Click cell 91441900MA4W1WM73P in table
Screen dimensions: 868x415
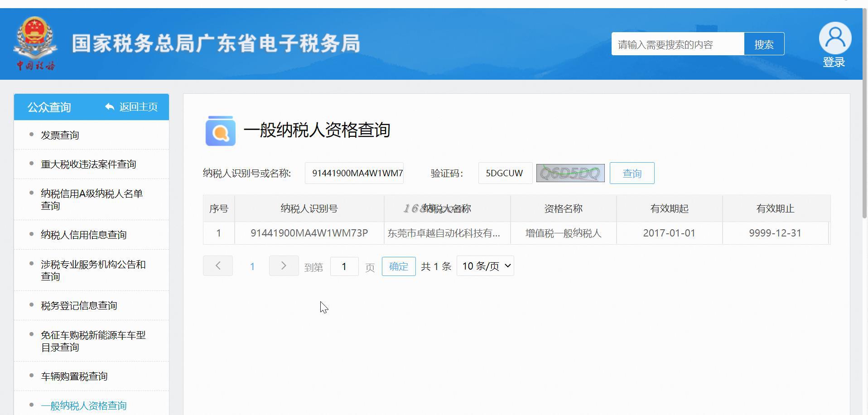pos(309,233)
